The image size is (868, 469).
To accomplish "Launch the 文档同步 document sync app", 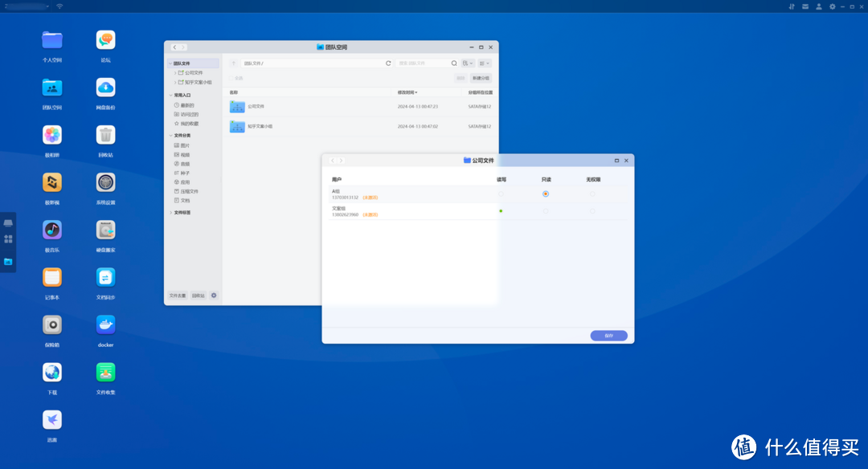I will (x=106, y=278).
